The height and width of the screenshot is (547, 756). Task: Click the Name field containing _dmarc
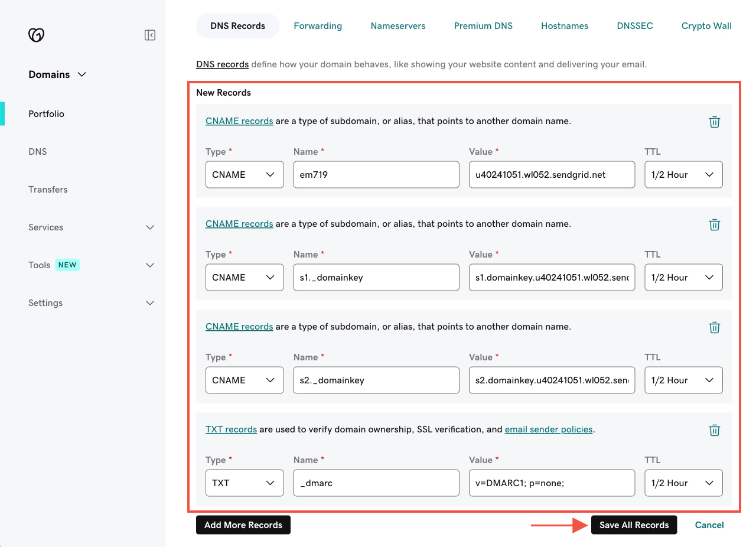pos(376,483)
